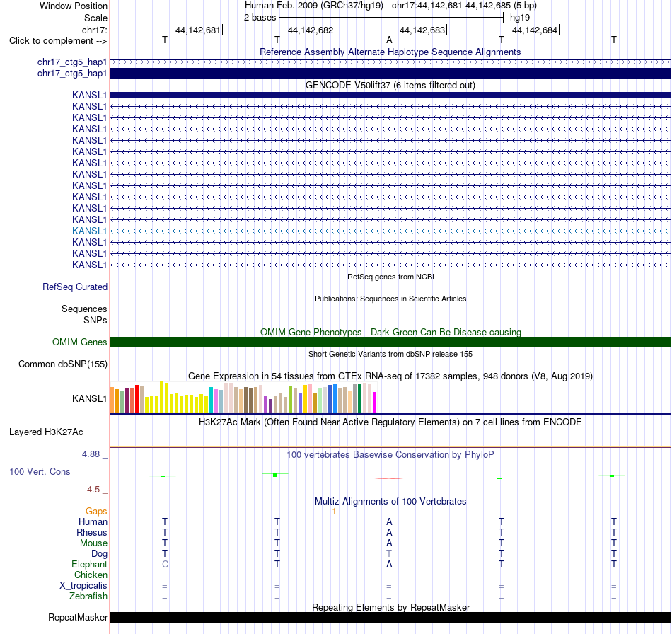Click 'Click to complement -->' label
Image resolution: width=672 pixels, height=634 pixels.
point(58,41)
